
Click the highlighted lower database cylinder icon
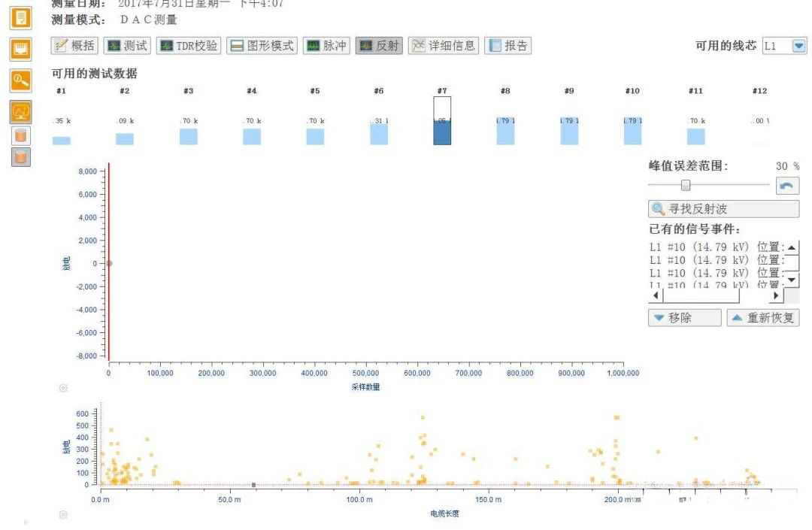point(21,156)
